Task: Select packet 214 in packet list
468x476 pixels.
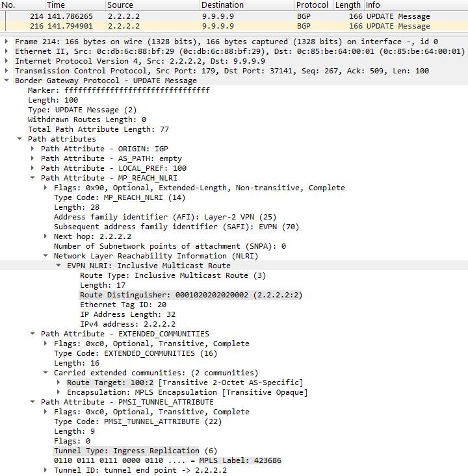Action: (x=234, y=16)
